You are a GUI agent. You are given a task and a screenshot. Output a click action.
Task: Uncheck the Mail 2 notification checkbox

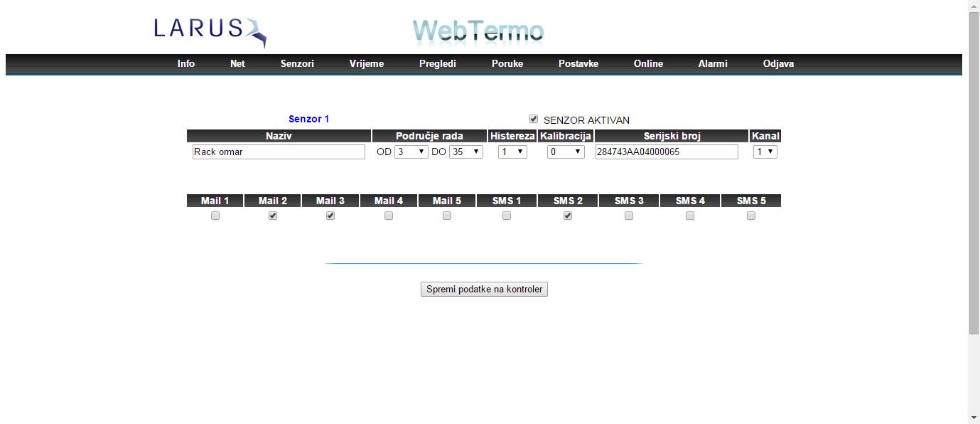pyautogui.click(x=273, y=216)
